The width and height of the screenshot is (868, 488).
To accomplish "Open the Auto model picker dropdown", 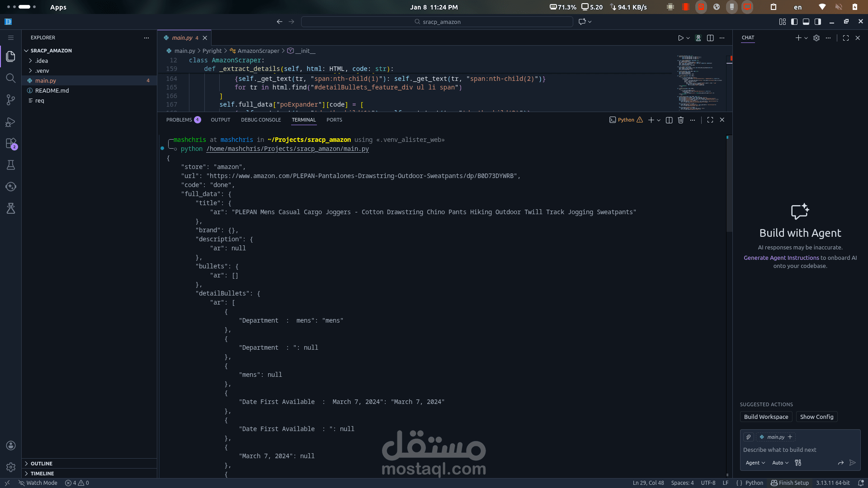I will (780, 463).
